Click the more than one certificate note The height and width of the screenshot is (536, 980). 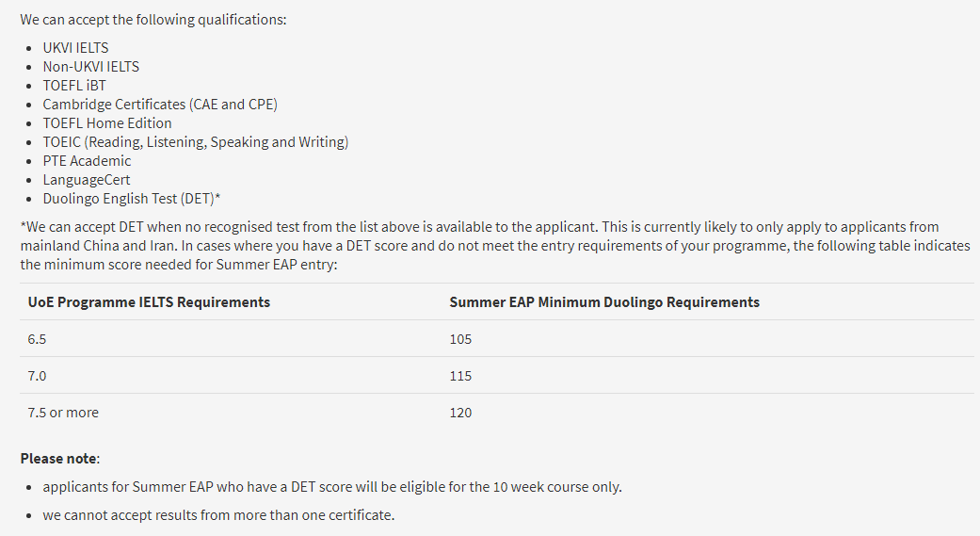[218, 515]
